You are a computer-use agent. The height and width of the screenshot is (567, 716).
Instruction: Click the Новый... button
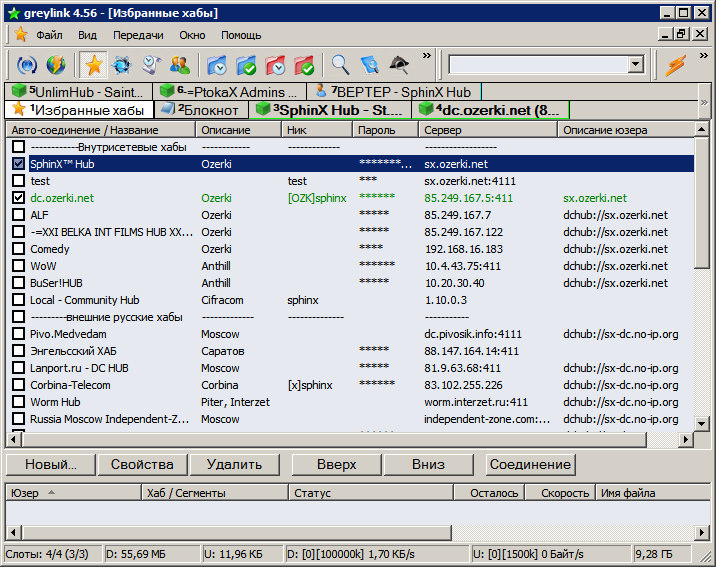(51, 464)
